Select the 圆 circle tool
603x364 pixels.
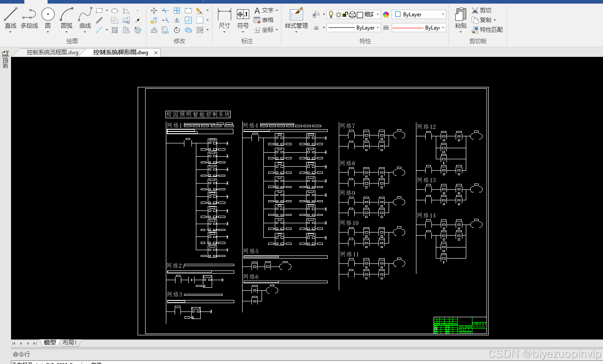click(x=48, y=19)
